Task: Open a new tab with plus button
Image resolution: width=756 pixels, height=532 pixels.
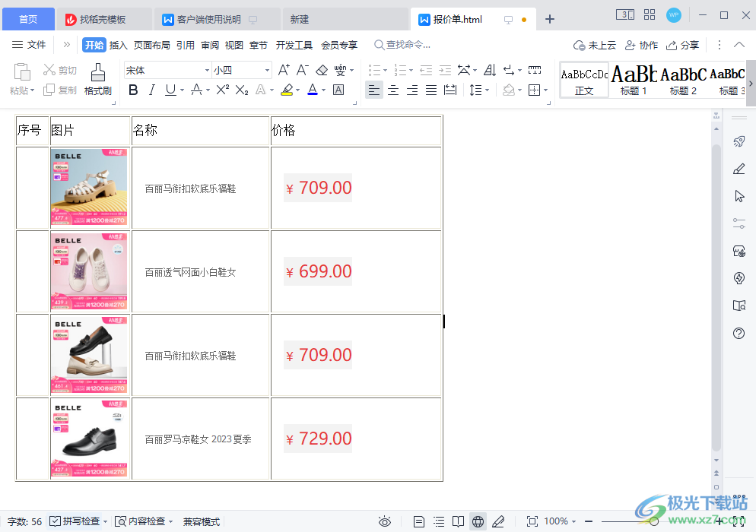Action: pyautogui.click(x=550, y=19)
